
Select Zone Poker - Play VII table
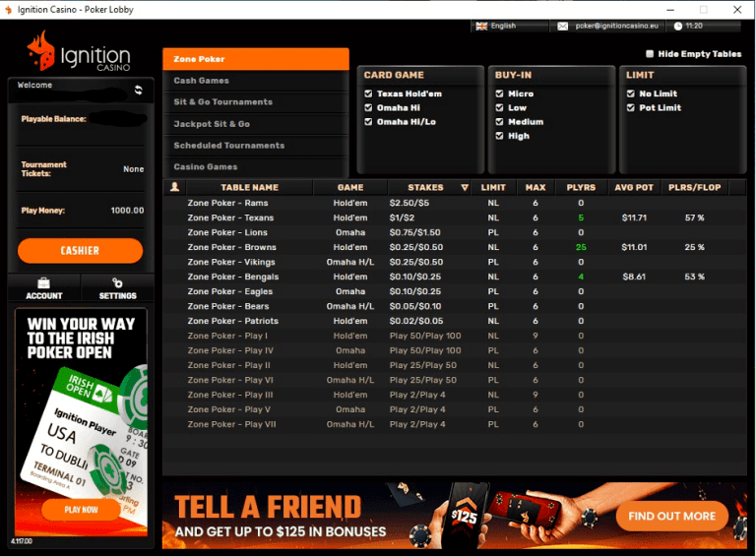(454, 424)
